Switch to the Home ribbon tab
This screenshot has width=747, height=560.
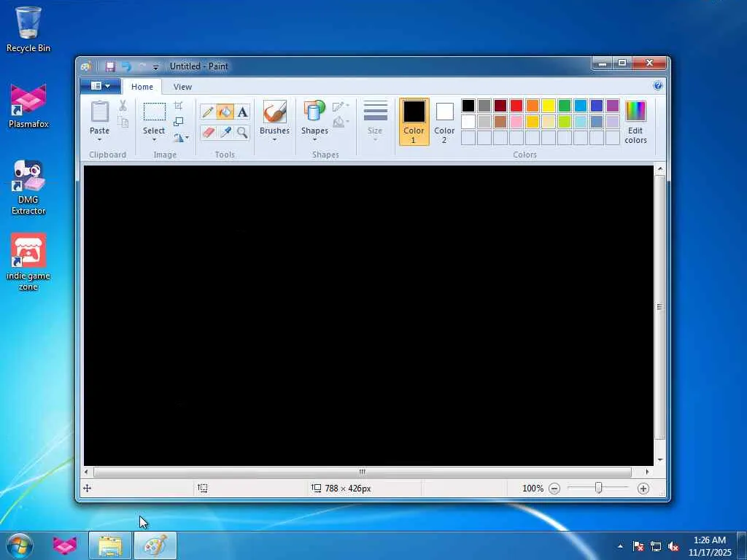(x=142, y=87)
